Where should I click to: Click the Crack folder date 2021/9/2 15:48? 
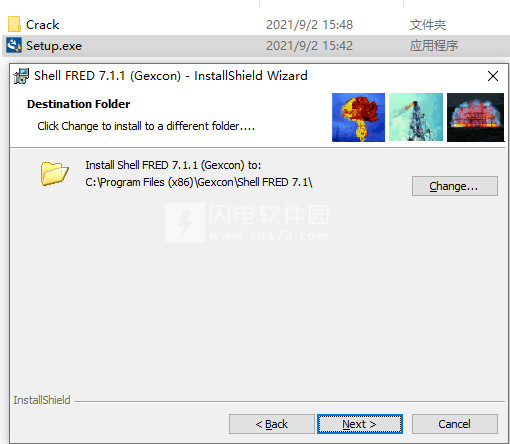pyautogui.click(x=309, y=25)
